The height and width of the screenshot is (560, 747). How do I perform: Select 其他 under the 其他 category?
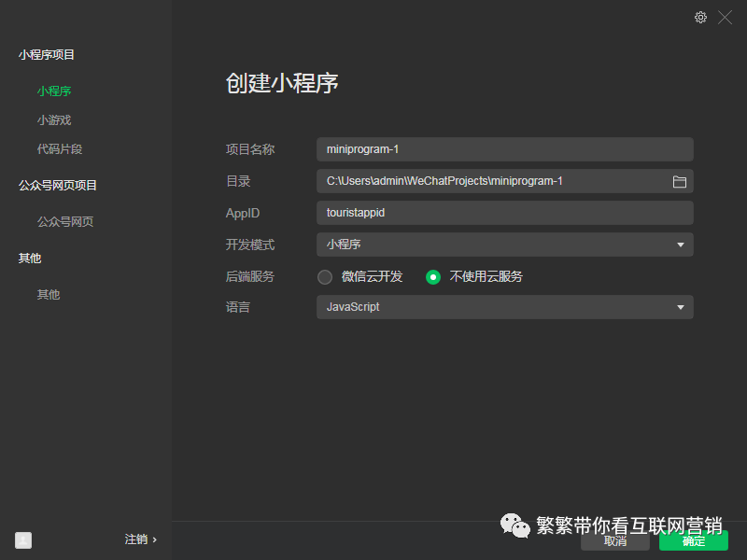48,293
